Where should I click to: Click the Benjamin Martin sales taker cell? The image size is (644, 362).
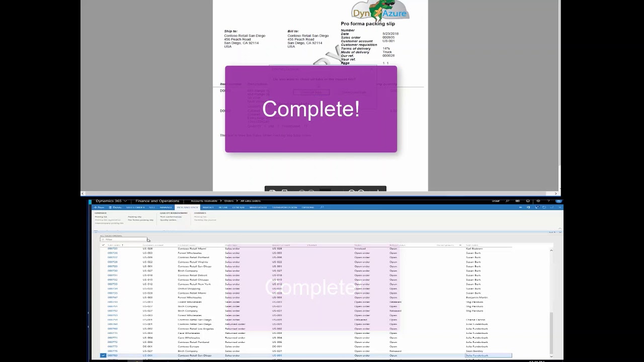(x=476, y=298)
